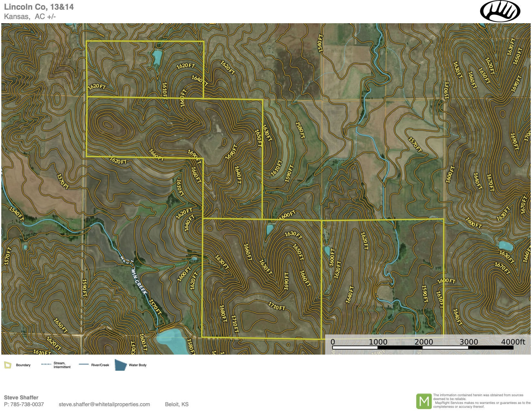Click the Beloit, KS location text
Image resolution: width=532 pixels, height=411 pixels.
click(x=177, y=404)
